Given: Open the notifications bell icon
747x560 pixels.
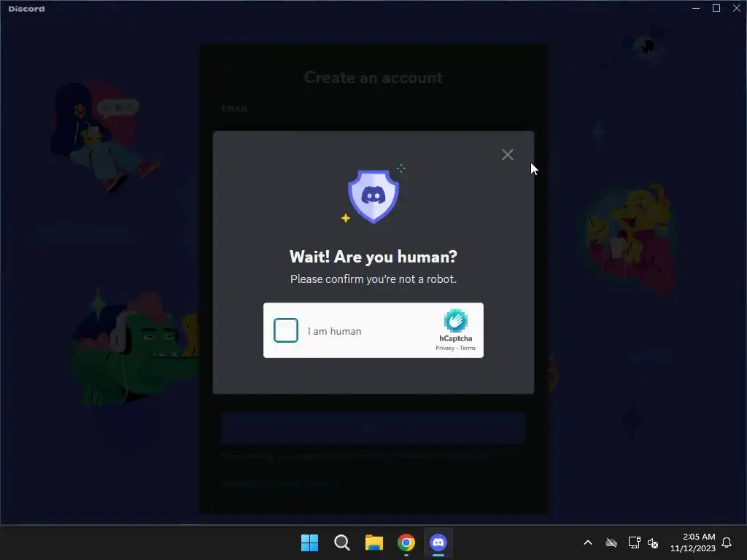Looking at the screenshot, I should coord(727,542).
